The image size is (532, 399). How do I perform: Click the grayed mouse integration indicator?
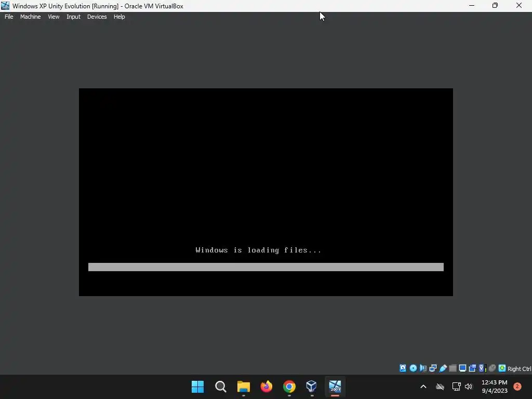point(493,368)
